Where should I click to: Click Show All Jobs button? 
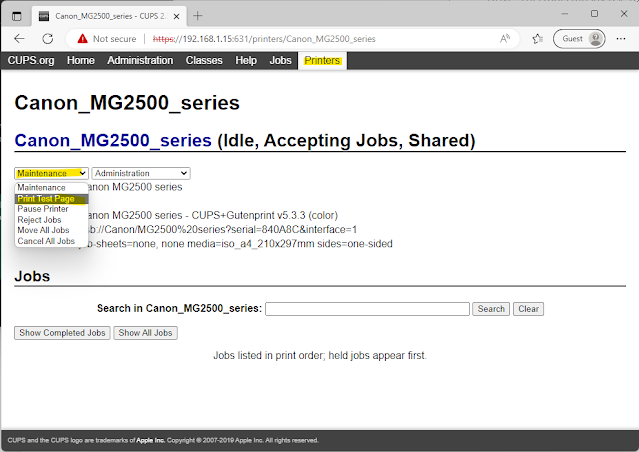(x=145, y=333)
